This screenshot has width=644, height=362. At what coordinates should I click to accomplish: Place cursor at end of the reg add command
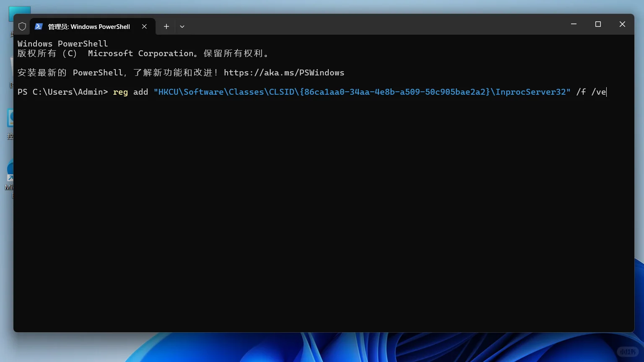point(606,92)
